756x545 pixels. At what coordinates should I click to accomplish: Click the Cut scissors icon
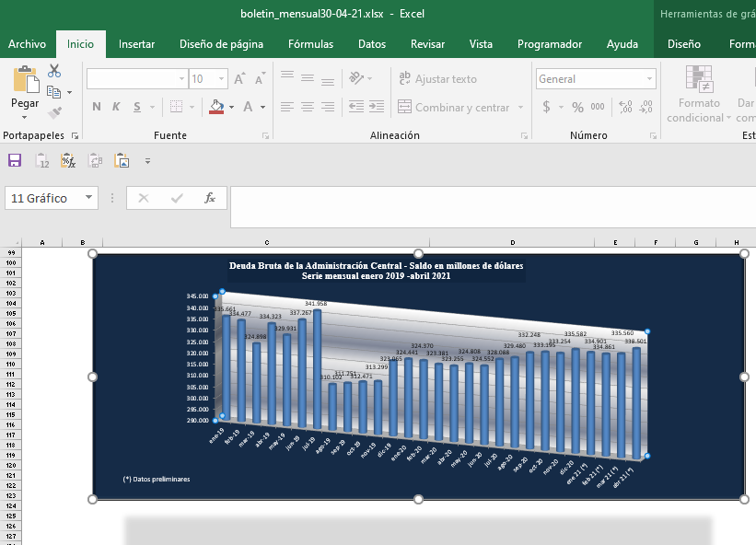click(54, 71)
